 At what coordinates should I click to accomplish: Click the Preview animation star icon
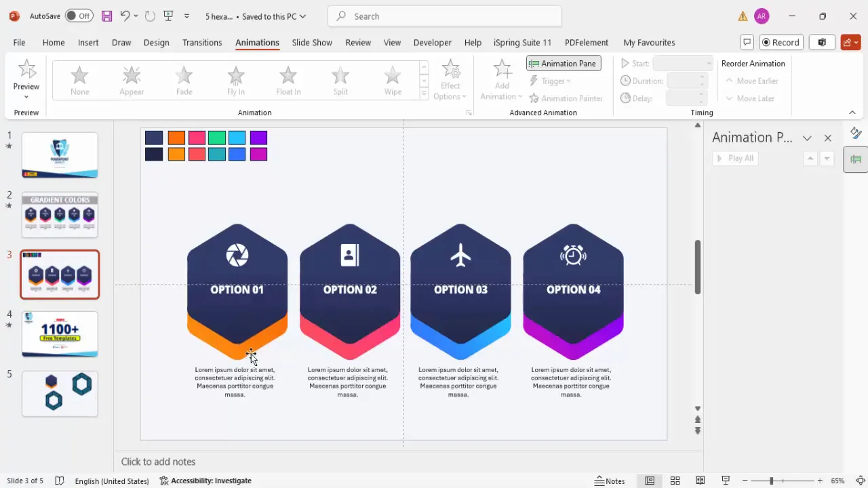26,69
